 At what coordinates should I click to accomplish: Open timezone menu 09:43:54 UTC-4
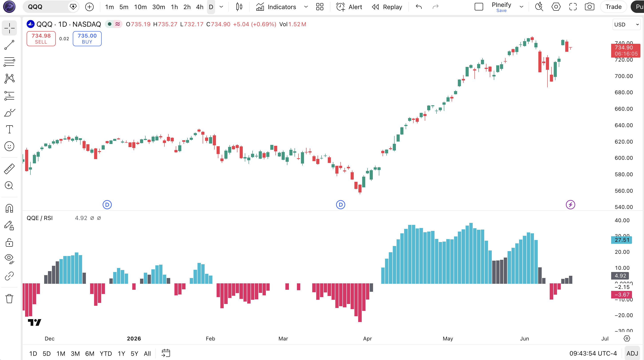tap(593, 354)
